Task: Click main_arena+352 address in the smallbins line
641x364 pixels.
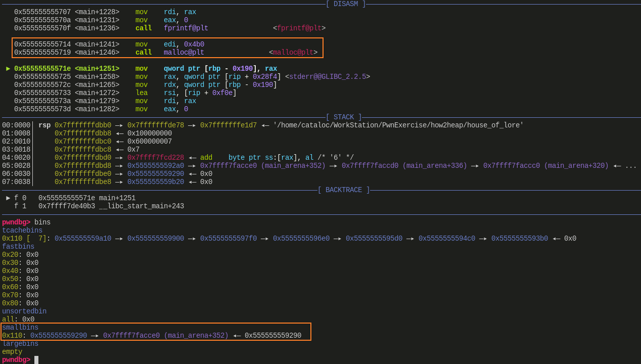Action: pos(166,336)
